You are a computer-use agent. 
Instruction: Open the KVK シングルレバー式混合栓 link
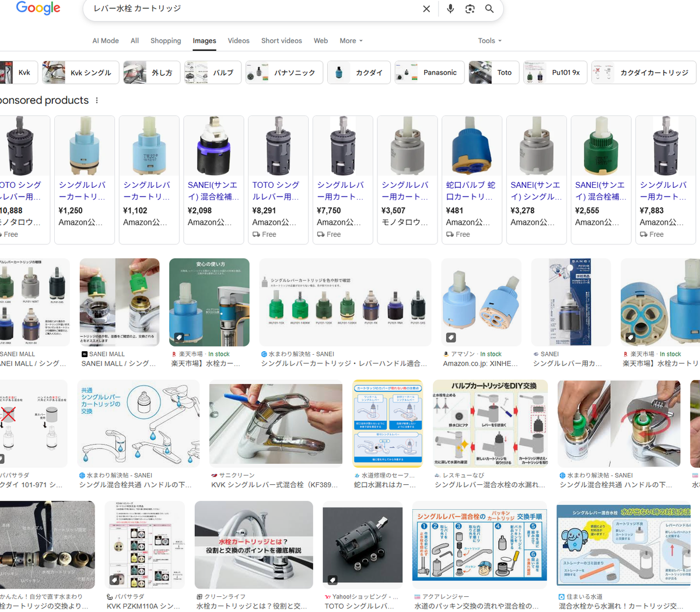pos(275,485)
